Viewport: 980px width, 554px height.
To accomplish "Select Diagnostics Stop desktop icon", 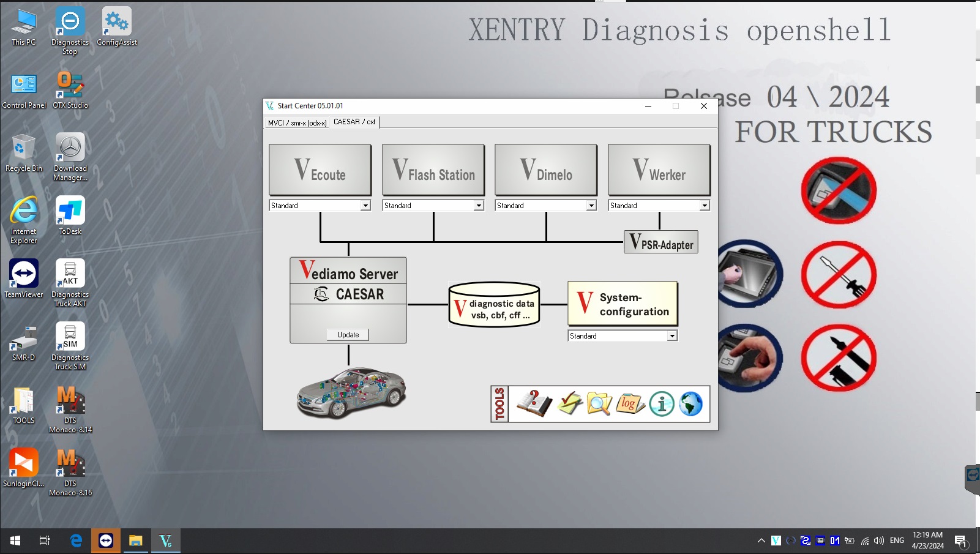I will tap(70, 32).
